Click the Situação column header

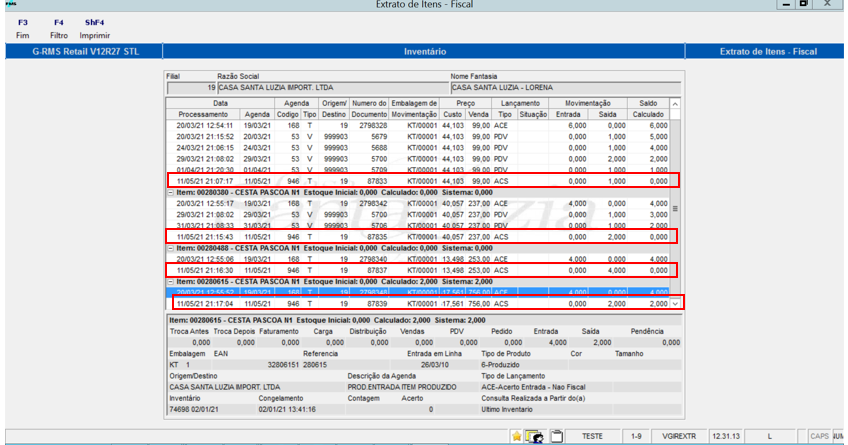533,115
